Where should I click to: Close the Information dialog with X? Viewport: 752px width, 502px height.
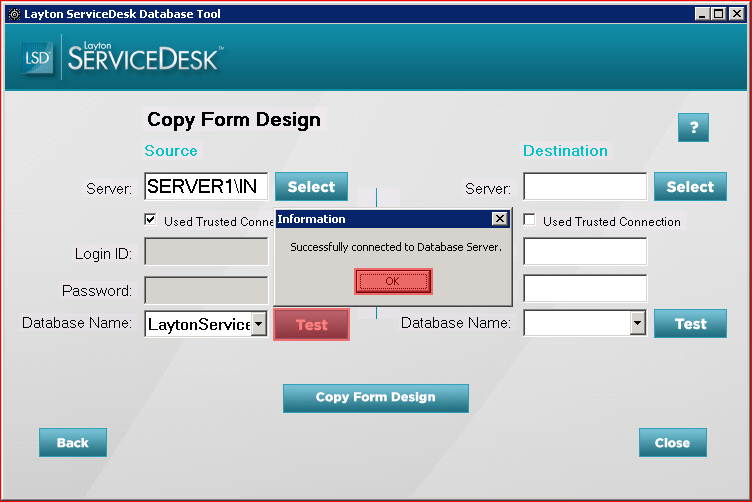[499, 219]
